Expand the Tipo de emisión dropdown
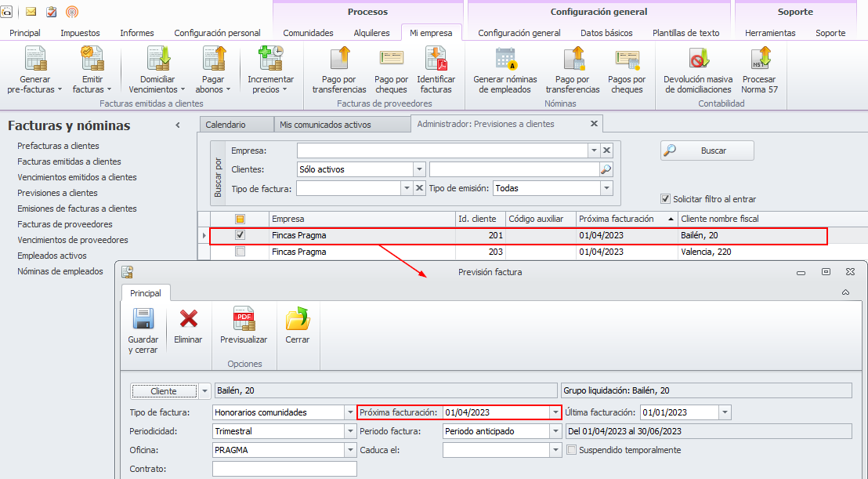The height and width of the screenshot is (479, 868). (x=606, y=188)
